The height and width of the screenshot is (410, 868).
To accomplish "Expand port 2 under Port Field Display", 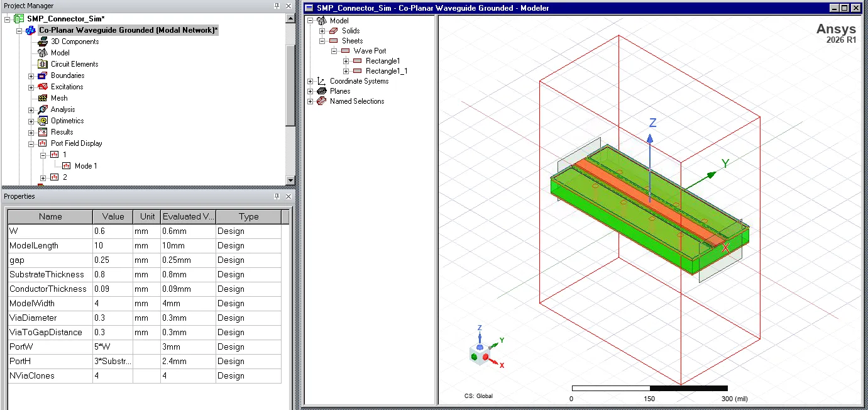I will click(x=43, y=177).
